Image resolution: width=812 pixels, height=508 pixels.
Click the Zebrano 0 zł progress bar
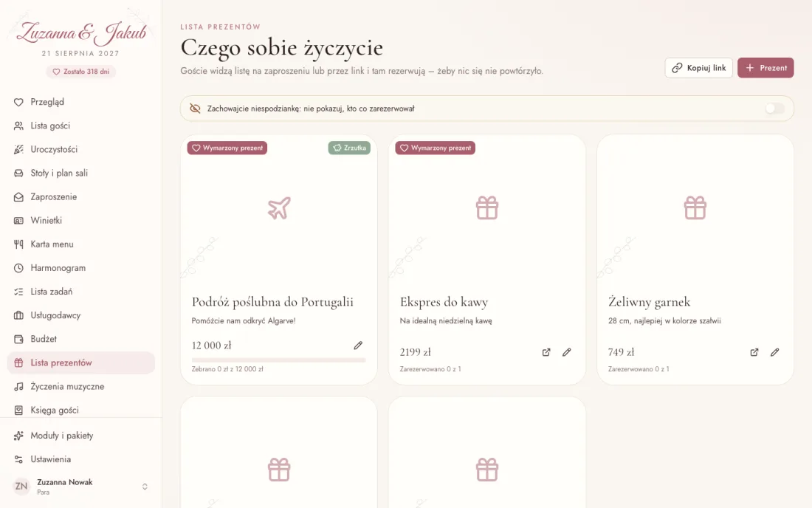[278, 360]
